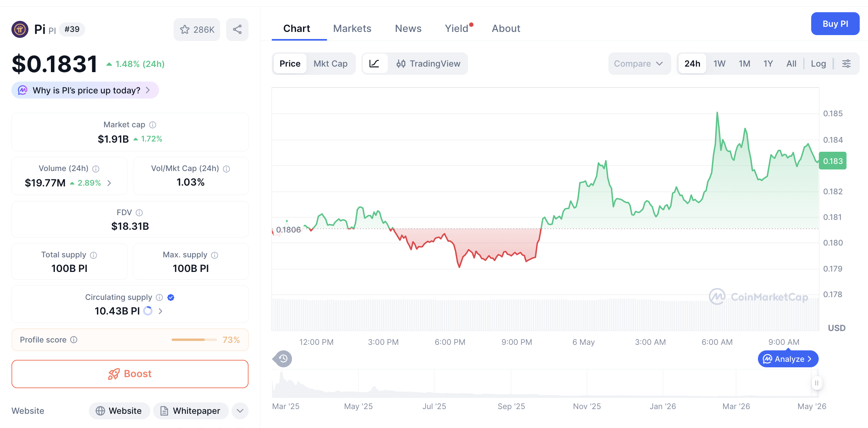Click the FDV info icon
Viewport: 868px width, 428px height.
pyautogui.click(x=139, y=213)
